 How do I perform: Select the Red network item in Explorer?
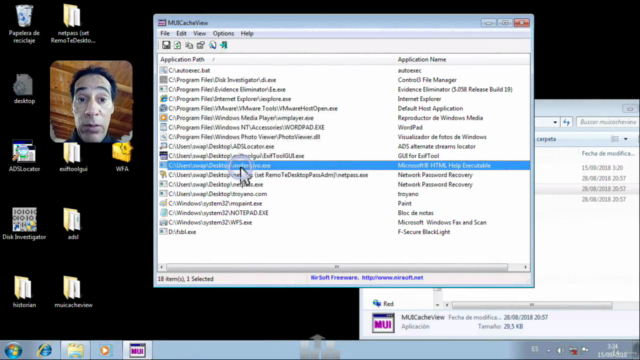pos(383,304)
